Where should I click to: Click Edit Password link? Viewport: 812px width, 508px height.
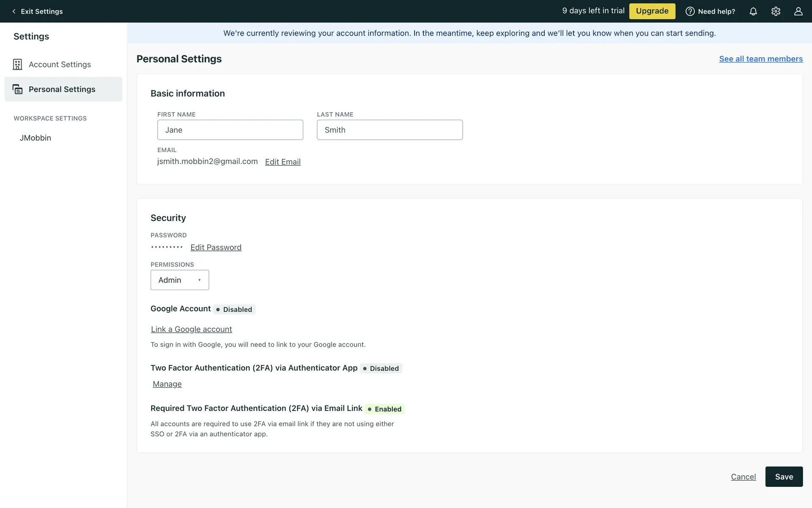(216, 247)
